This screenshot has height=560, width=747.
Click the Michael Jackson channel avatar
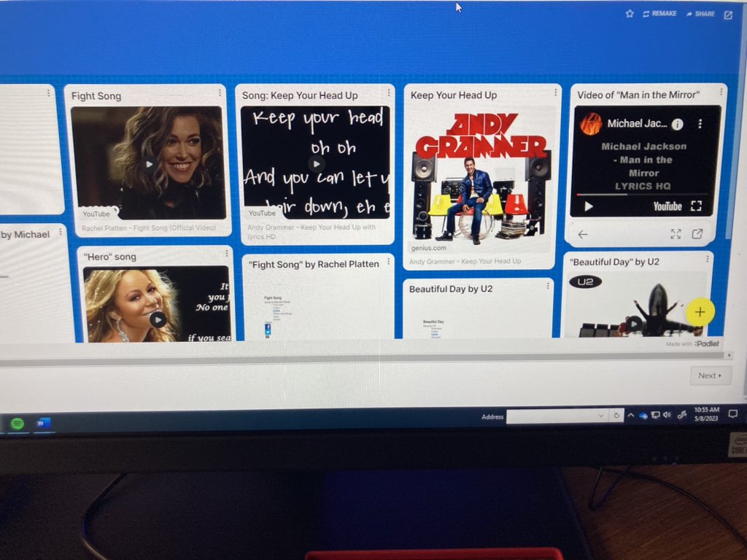[591, 124]
